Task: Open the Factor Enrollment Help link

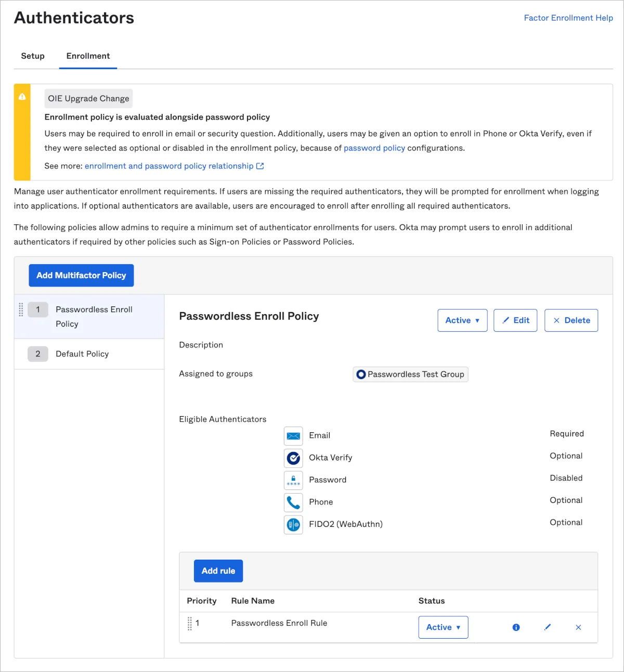Action: click(x=568, y=18)
